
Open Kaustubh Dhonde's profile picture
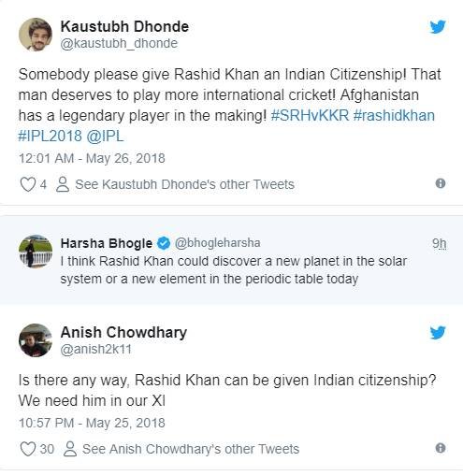[36, 35]
